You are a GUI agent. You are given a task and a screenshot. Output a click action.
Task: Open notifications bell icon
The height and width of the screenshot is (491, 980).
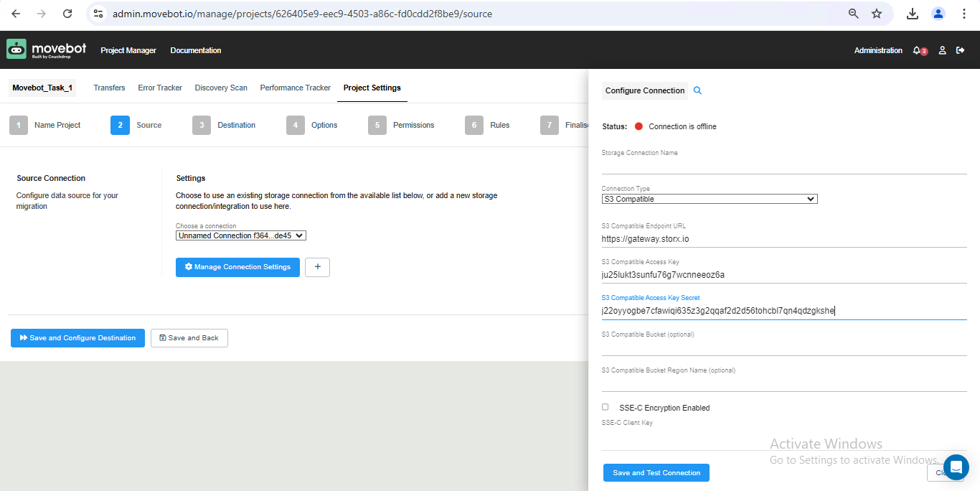click(918, 50)
